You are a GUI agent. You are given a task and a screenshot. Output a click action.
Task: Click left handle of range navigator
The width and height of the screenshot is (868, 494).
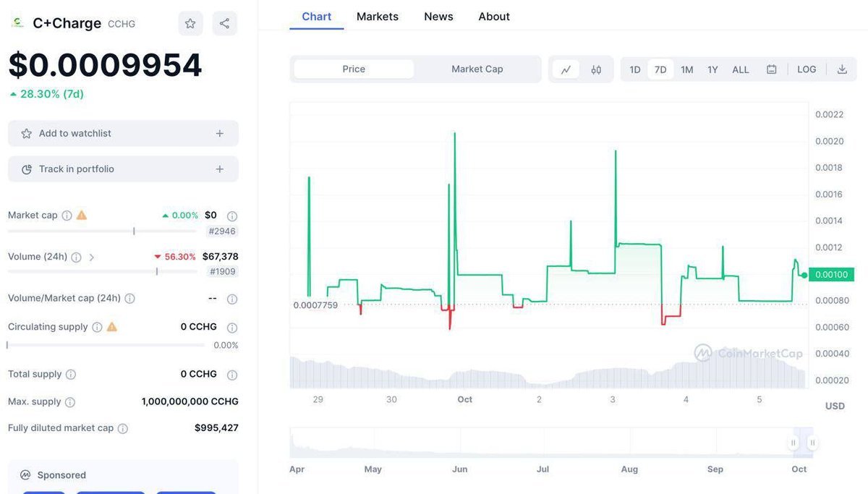[x=793, y=443]
